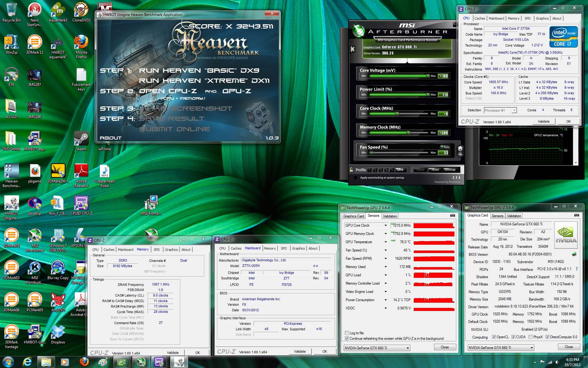Switch to the CPU-Z taskbar button
Viewport: 588px width, 368px height.
(x=159, y=362)
